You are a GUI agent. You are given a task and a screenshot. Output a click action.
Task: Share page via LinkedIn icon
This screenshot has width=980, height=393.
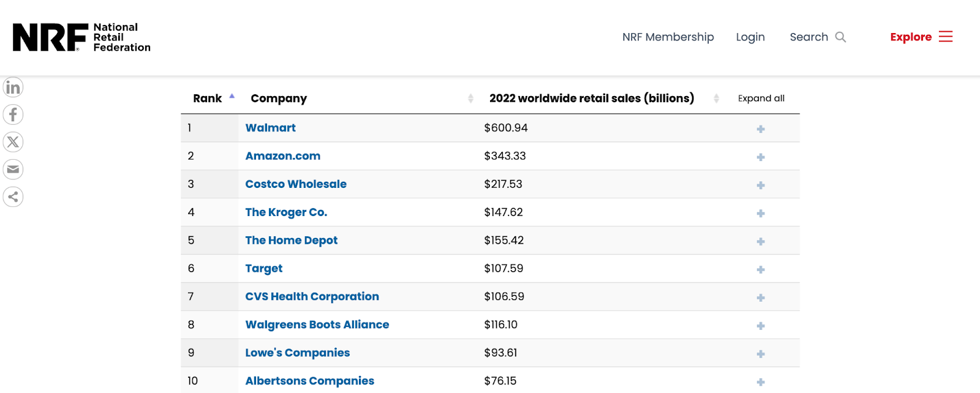tap(13, 88)
